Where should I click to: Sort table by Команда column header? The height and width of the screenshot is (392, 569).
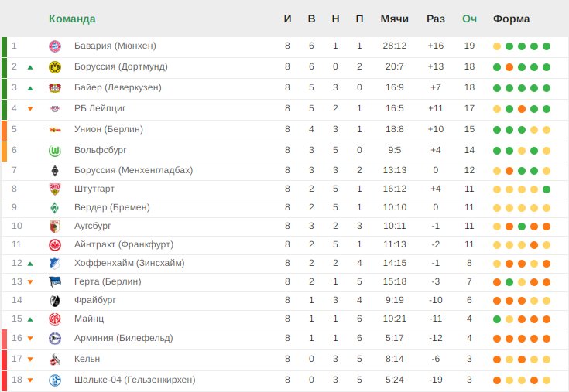(72, 19)
